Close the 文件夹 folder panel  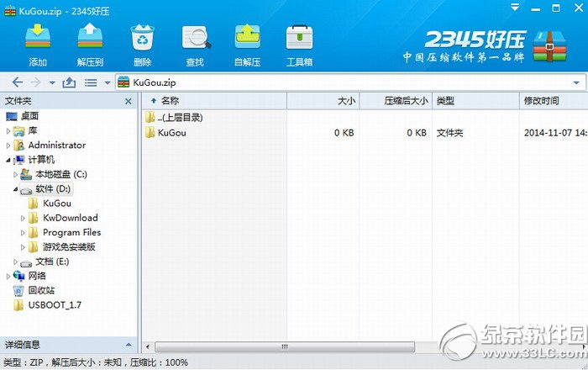[129, 101]
